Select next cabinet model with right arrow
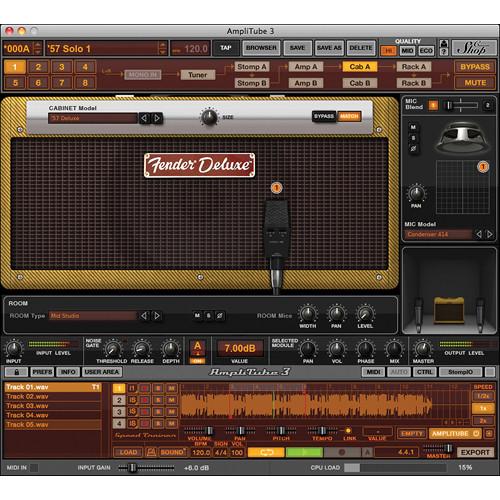 click(x=157, y=118)
